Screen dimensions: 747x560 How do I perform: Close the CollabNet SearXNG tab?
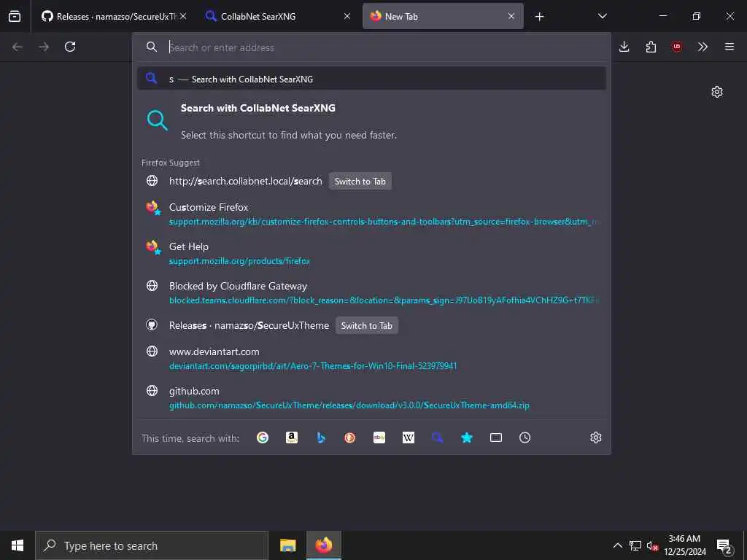pyautogui.click(x=347, y=16)
